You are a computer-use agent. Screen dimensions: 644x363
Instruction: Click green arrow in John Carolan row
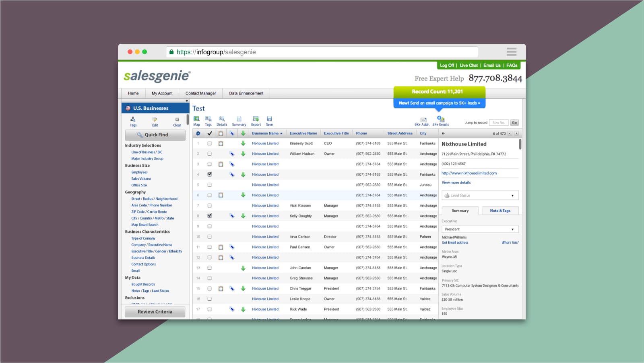coord(243,268)
